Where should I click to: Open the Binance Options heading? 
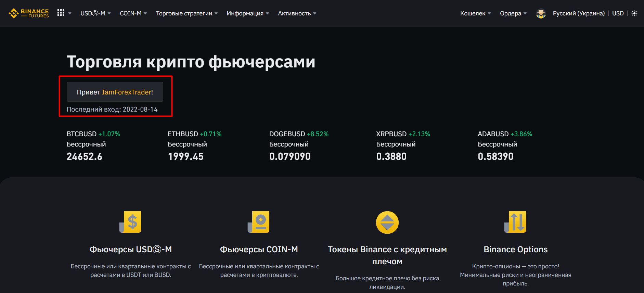[x=516, y=250]
